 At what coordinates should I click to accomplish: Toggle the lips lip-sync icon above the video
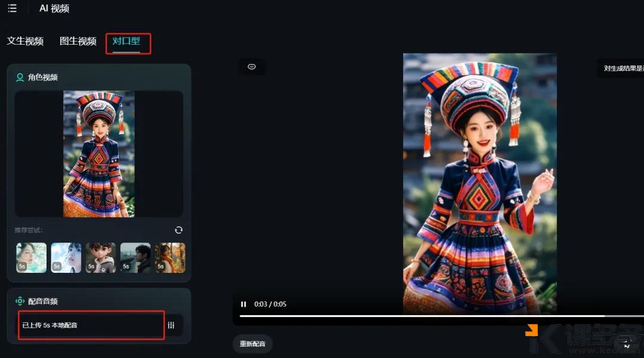coord(252,66)
